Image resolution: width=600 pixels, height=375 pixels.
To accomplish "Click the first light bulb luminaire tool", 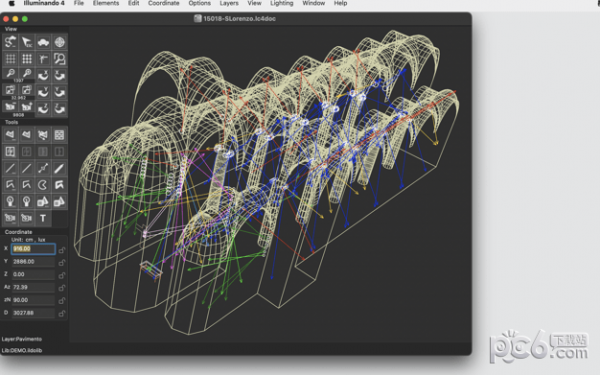I will [x=10, y=201].
